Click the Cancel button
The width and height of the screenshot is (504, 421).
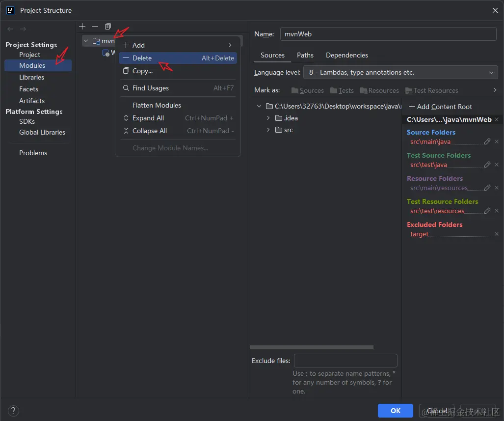coord(437,411)
